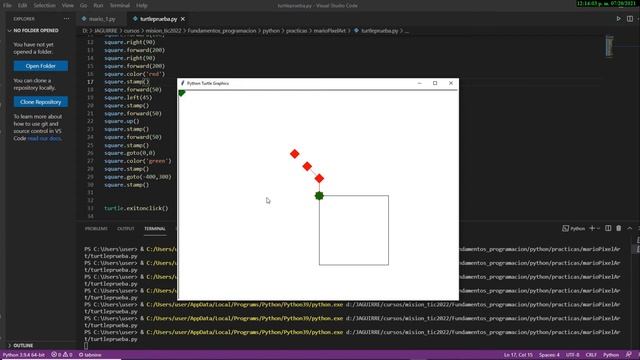Open the Help menu

[x=142, y=5]
